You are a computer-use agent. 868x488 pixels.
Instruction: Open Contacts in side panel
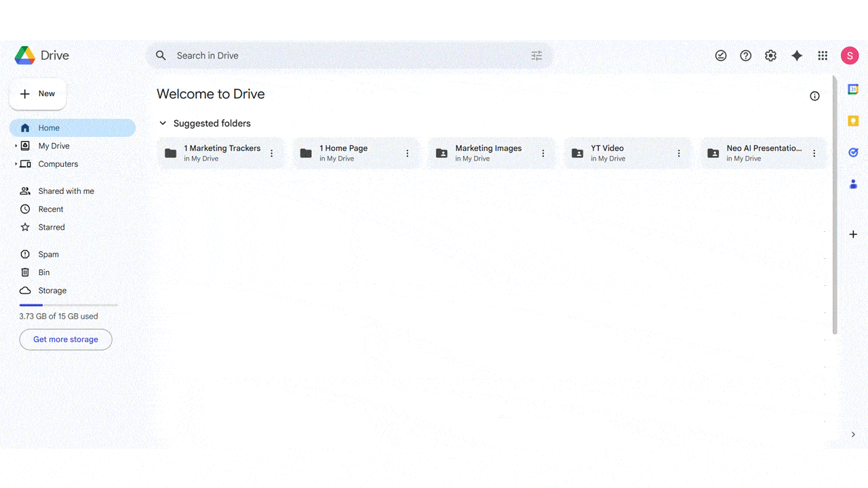click(853, 184)
